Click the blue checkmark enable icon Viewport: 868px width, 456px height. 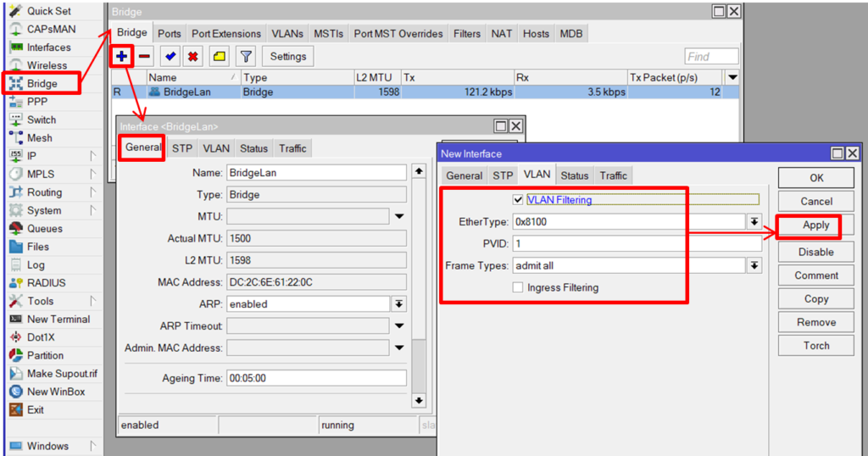pos(170,57)
